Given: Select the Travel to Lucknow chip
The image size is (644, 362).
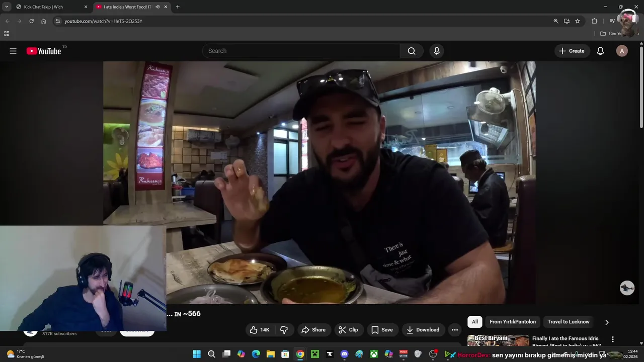Looking at the screenshot, I should coord(569,322).
